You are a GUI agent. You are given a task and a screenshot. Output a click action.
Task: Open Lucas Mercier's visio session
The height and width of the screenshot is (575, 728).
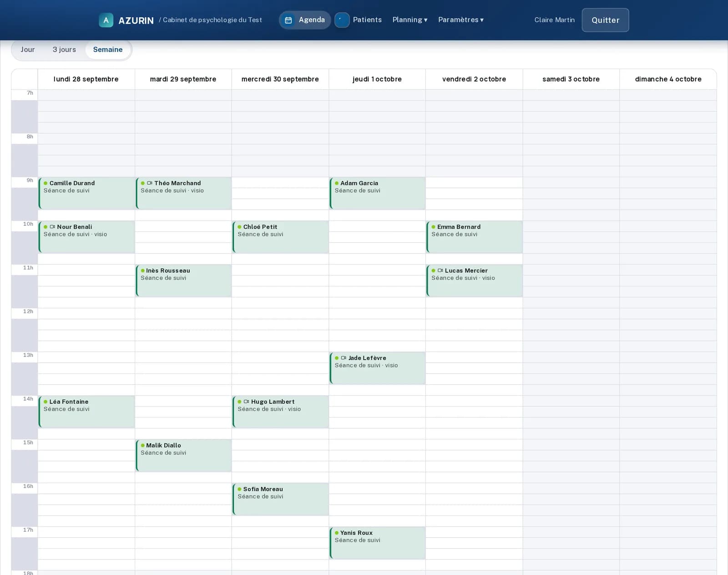click(475, 280)
